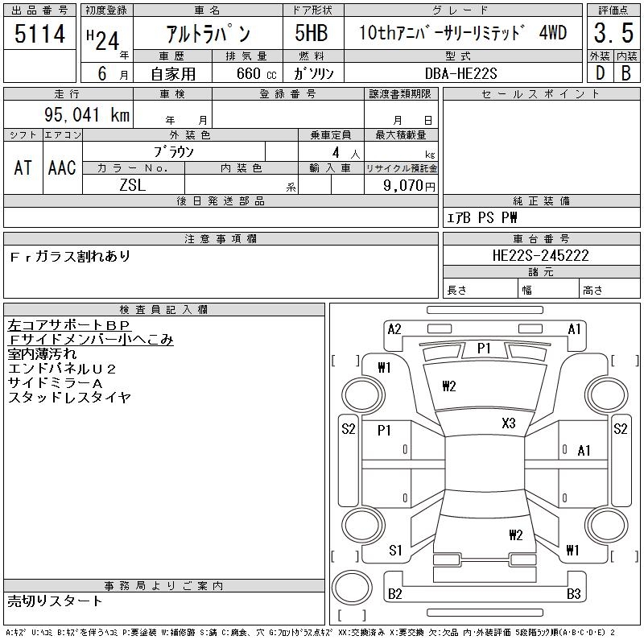The height and width of the screenshot is (644, 644).
Task: Click the 注意事項欄 header
Action: [221, 238]
